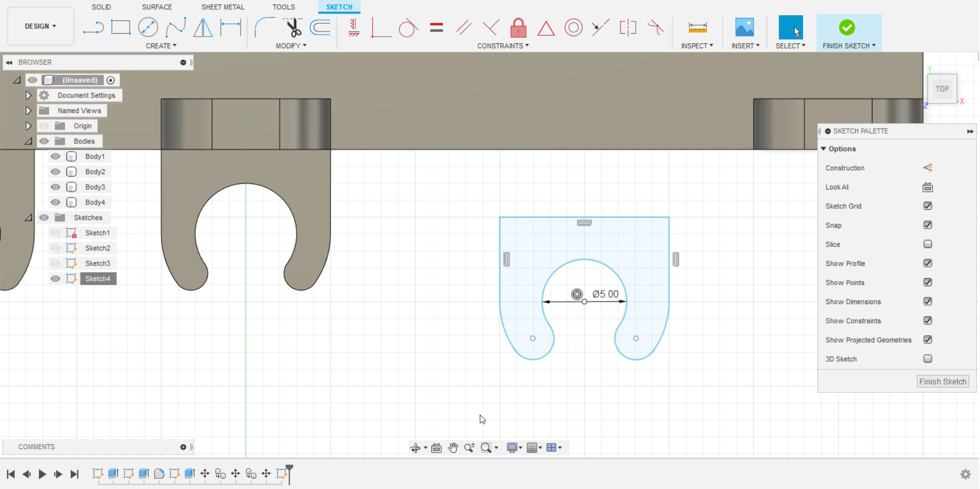Open the SHEET METAL tab
Viewport: 980px width, 489px height.
click(x=223, y=7)
